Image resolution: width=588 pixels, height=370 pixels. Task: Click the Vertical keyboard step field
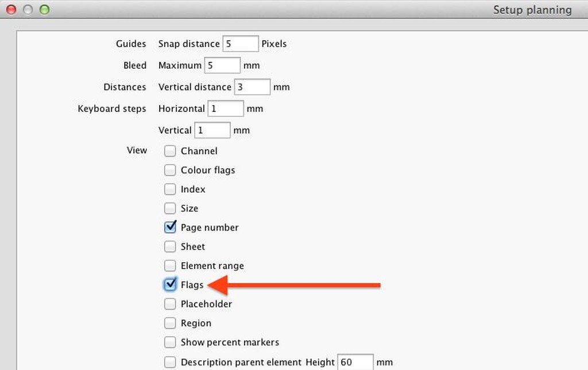point(212,130)
